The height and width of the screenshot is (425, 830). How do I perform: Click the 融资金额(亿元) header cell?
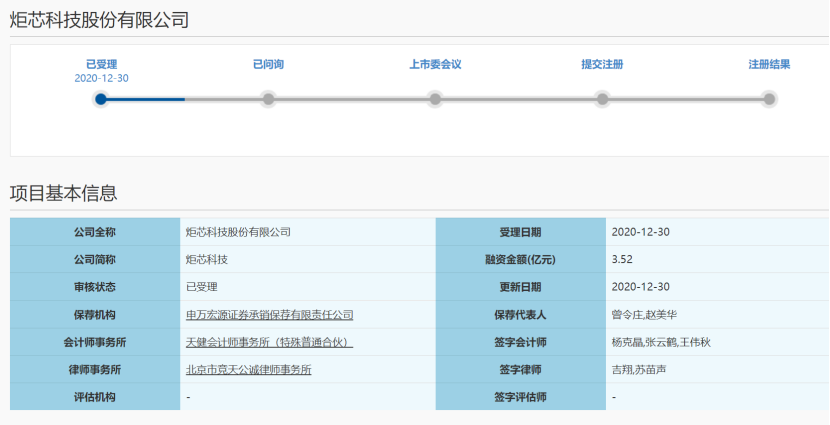520,259
